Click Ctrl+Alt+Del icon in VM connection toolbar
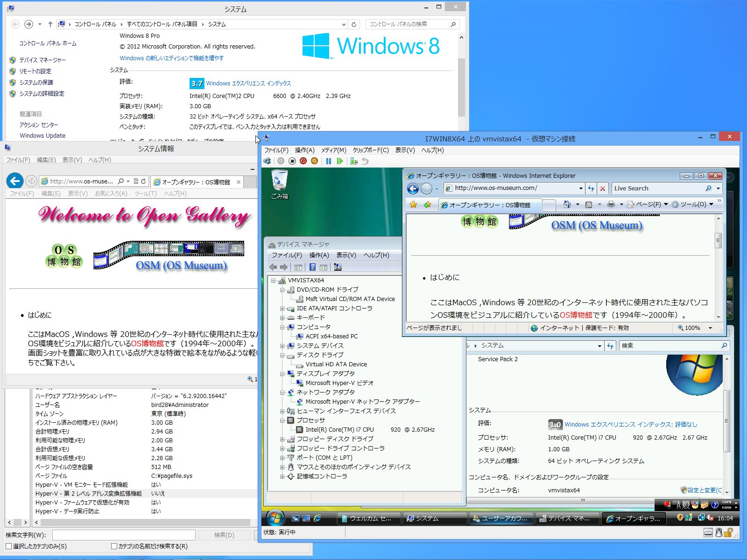Screen dimensions: 747x560 (267, 161)
